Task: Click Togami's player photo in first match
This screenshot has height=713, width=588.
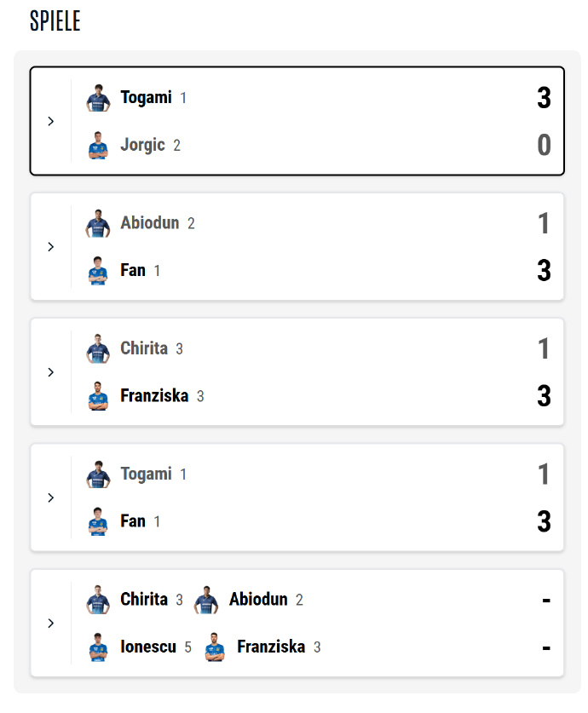Action: (x=99, y=98)
